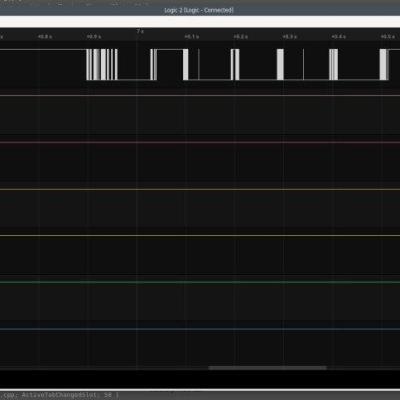This screenshot has height=400, width=400.
Task: Grab the horizontal scrollbar thumb at the bottom
Action: point(267,368)
